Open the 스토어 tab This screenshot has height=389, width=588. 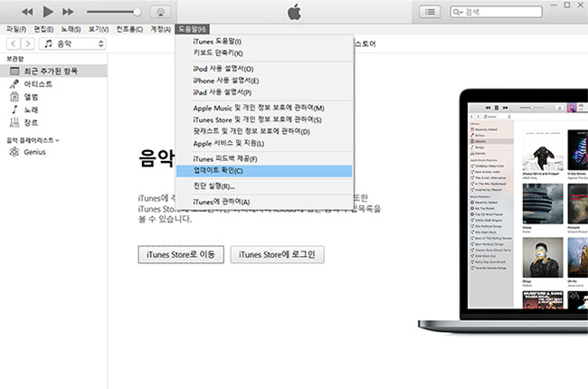365,44
